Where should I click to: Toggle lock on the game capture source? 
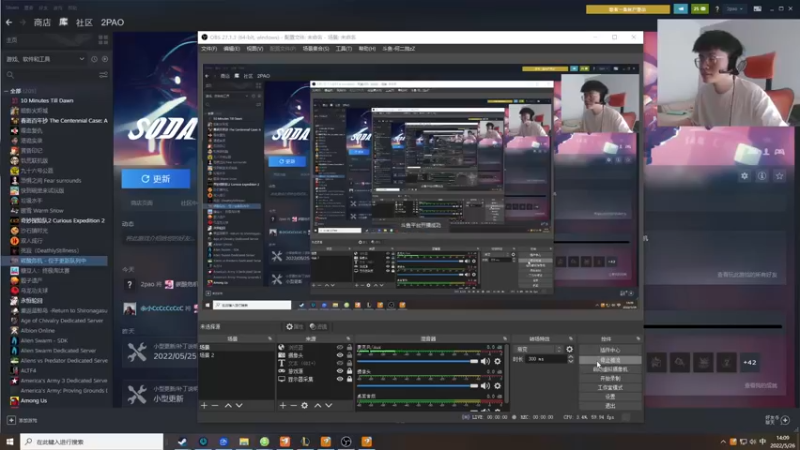[x=349, y=371]
